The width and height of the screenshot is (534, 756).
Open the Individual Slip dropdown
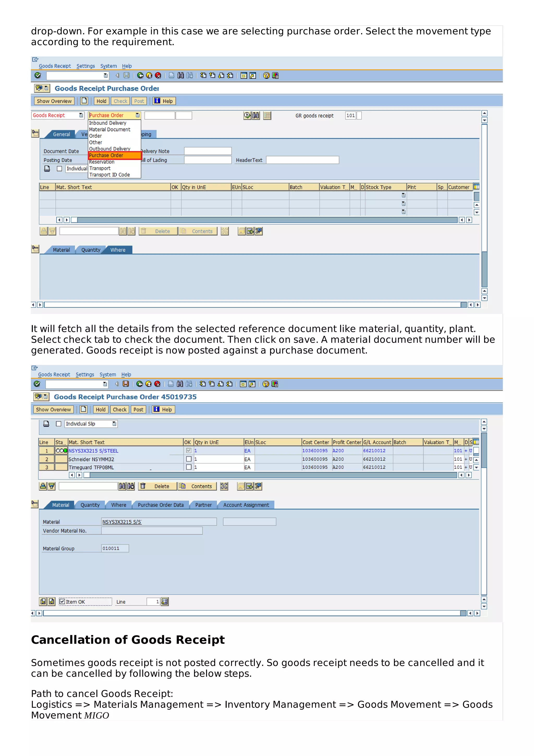click(x=114, y=424)
